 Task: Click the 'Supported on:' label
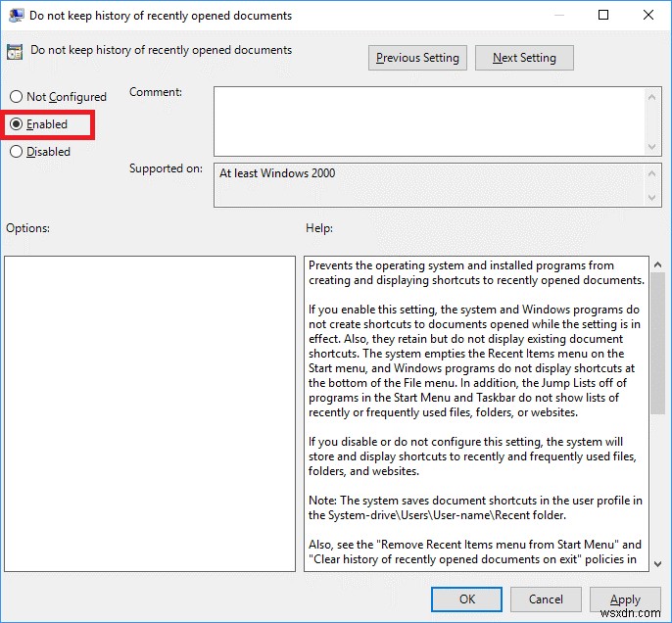click(166, 168)
